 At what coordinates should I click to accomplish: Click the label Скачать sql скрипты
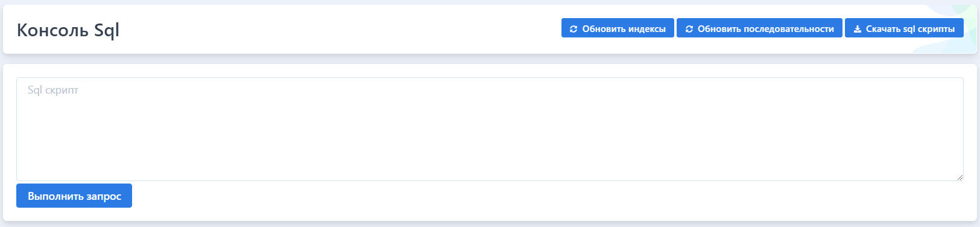coord(911,29)
